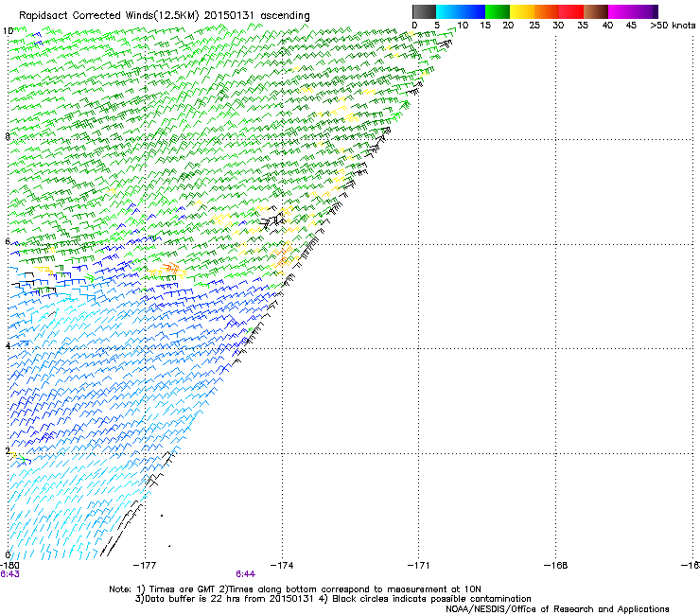Click the longitude label '-174'

click(282, 566)
